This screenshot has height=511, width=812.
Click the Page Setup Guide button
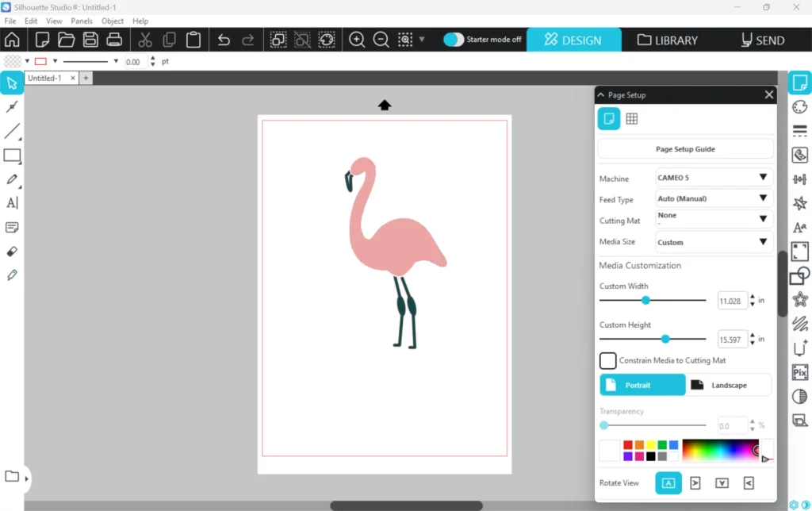coord(685,149)
